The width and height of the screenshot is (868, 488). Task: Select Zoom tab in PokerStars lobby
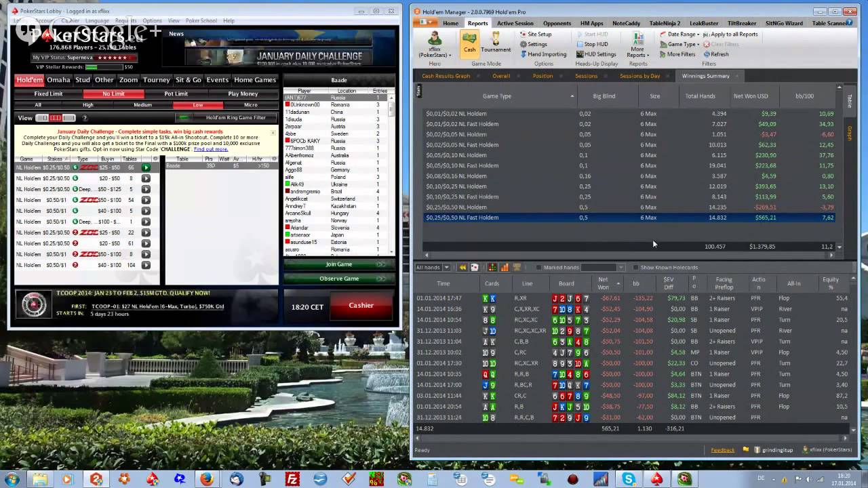pos(128,80)
